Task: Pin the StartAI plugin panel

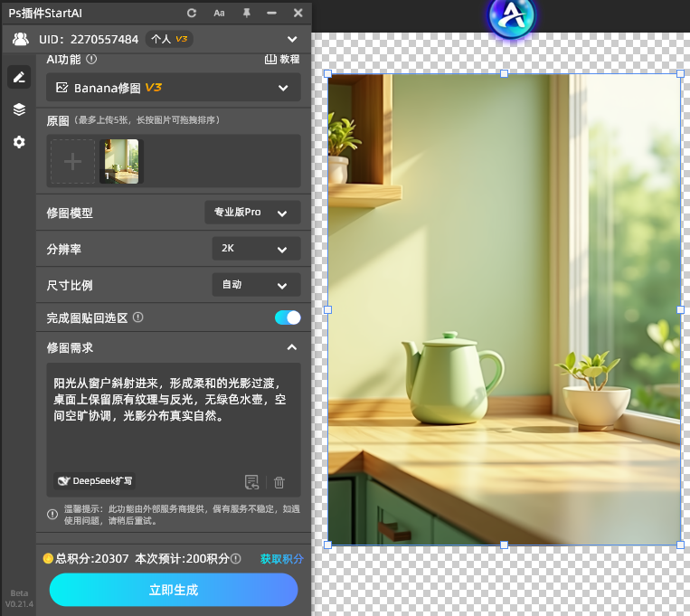Action: [x=246, y=14]
